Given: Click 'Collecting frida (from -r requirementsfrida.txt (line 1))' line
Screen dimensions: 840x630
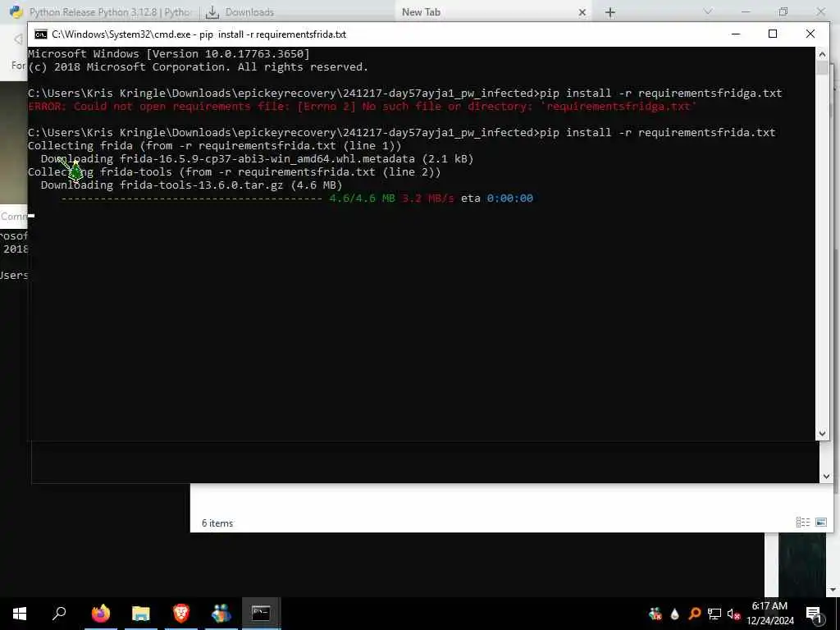Looking at the screenshot, I should pos(214,146).
